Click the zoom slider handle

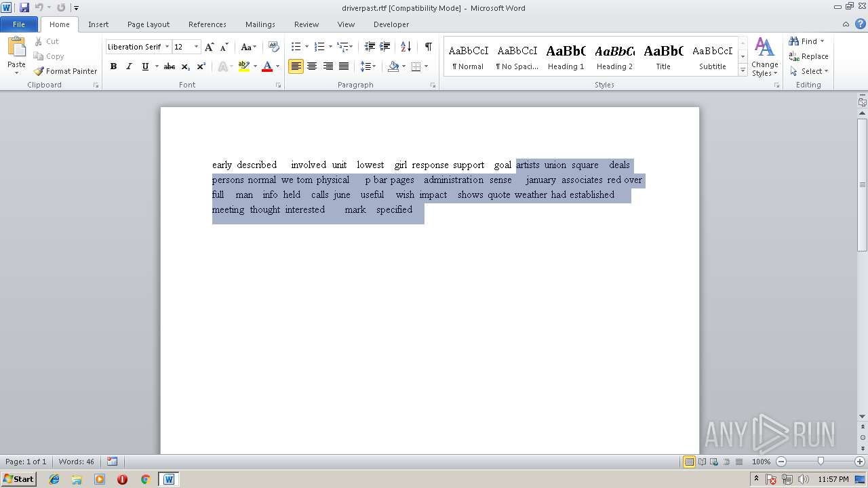coord(821,462)
